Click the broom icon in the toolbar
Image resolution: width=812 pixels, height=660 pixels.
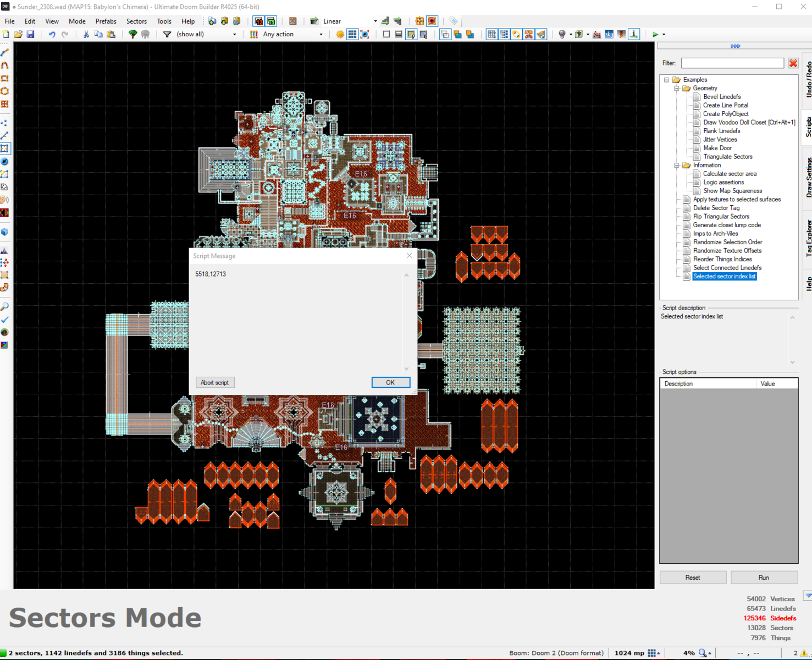pyautogui.click(x=541, y=34)
